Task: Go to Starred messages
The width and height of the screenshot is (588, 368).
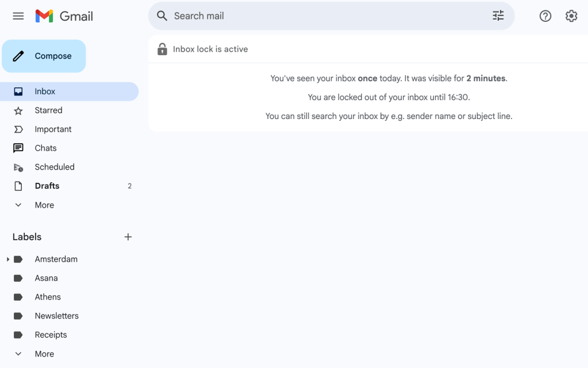Action: point(48,110)
